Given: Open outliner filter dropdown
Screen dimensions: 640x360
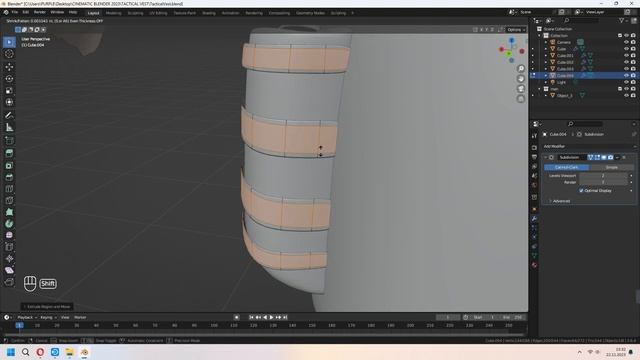Looking at the screenshot, I should [x=623, y=20].
